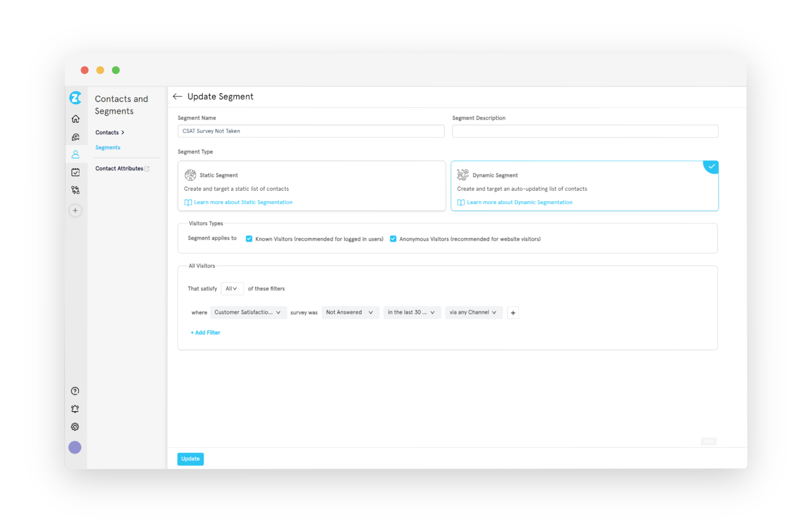Click the All Visitors group label

(202, 266)
